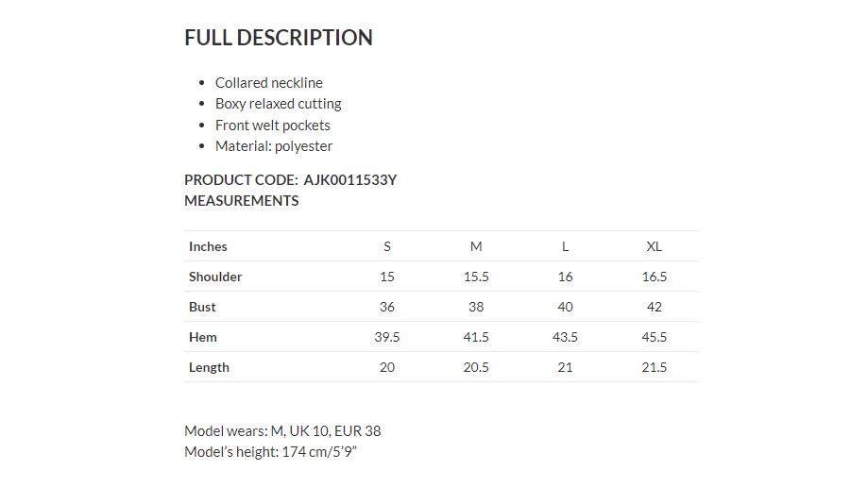Click the Inches header cell
868x487 pixels.
point(208,246)
